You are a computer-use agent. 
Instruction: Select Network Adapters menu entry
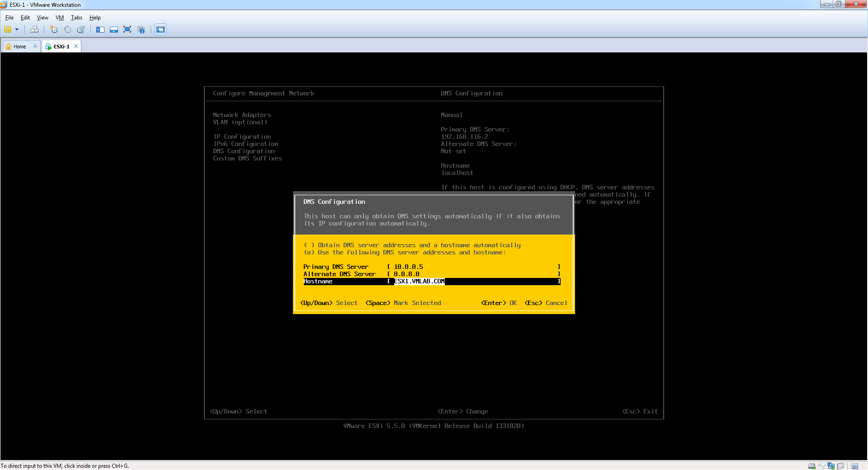click(x=242, y=115)
